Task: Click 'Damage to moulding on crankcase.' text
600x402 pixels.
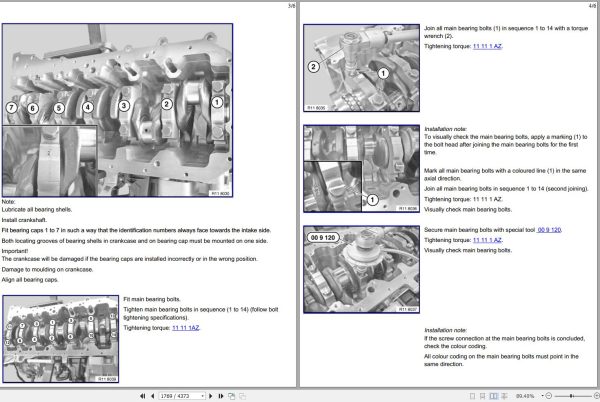Action: pyautogui.click(x=47, y=269)
